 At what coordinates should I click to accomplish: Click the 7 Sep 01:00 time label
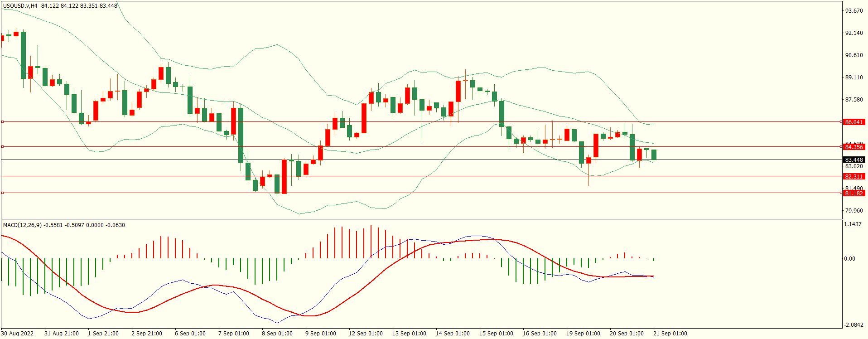pos(234,334)
